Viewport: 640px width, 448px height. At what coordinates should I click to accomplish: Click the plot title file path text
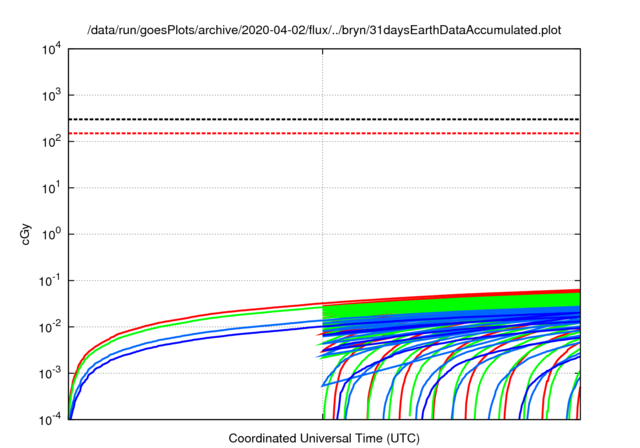click(x=324, y=30)
